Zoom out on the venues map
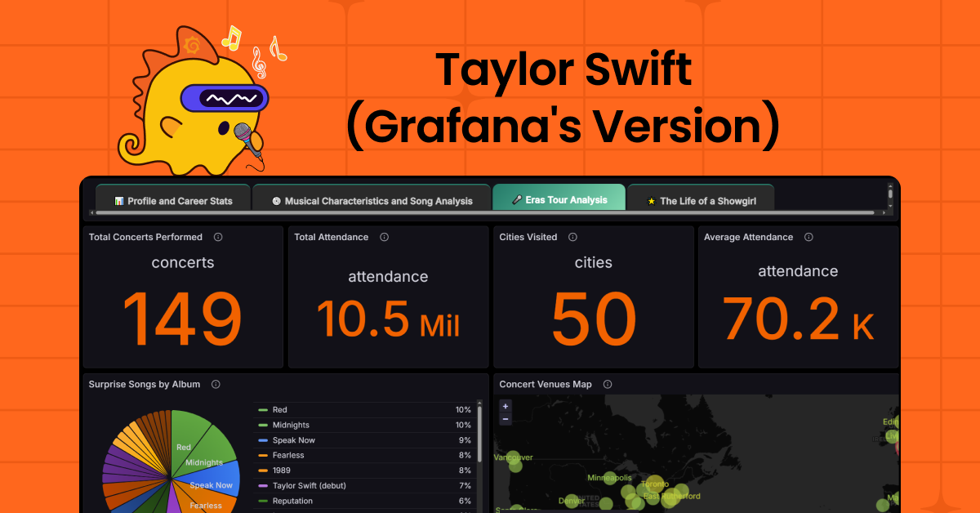 pyautogui.click(x=506, y=419)
